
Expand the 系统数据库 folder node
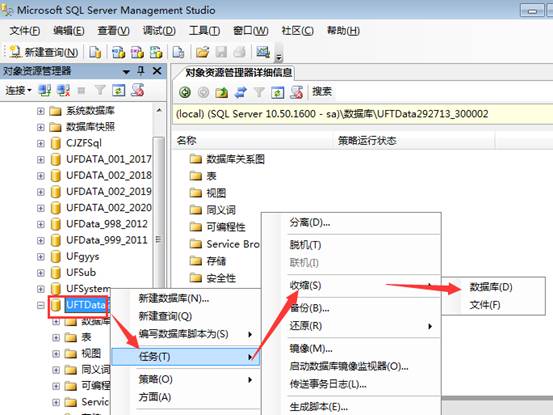(41, 111)
